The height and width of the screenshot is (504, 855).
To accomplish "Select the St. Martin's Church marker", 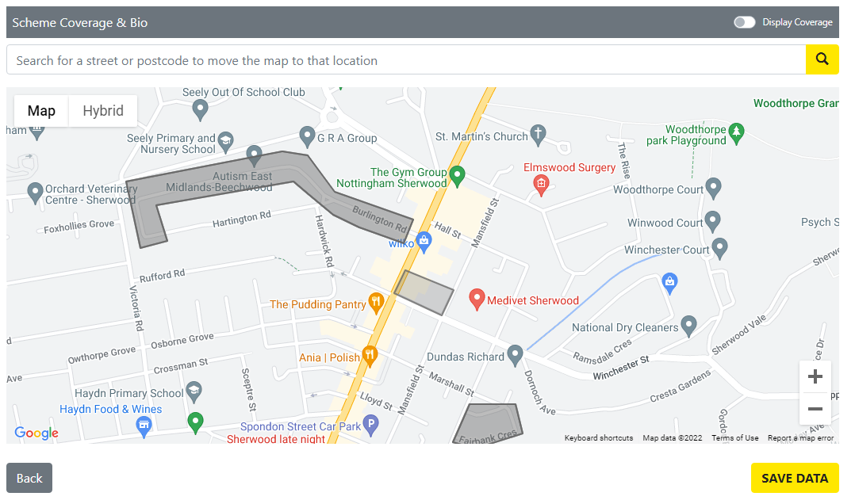I will (538, 135).
